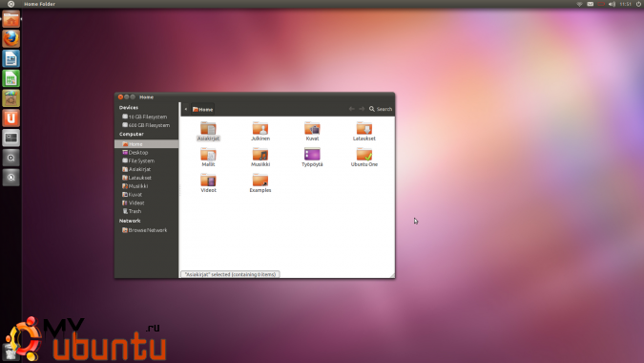The width and height of the screenshot is (644, 363).
Task: Open the files lens magnifier icon
Action: [x=11, y=178]
